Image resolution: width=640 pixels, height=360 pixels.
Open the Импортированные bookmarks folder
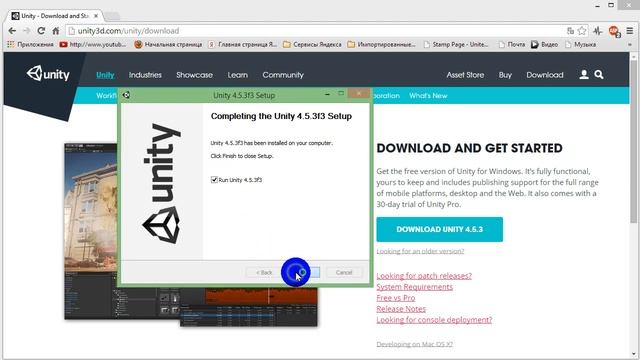pos(381,44)
